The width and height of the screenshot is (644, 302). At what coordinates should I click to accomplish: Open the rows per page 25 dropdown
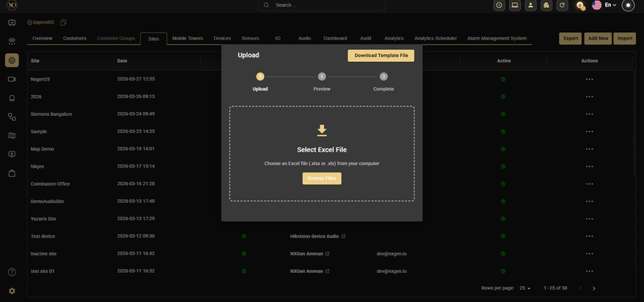tap(525, 288)
